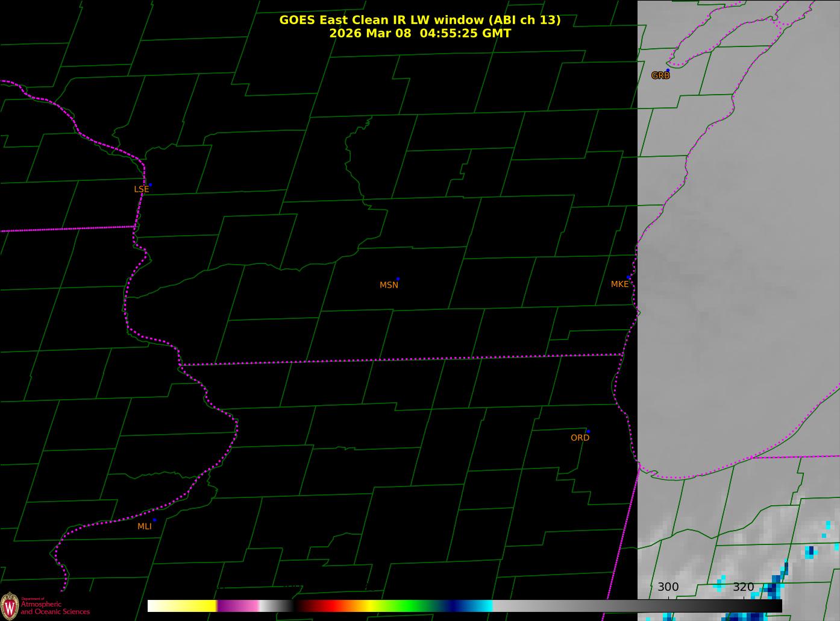The width and height of the screenshot is (840, 621).
Task: Click the GRB station label
Action: point(660,76)
